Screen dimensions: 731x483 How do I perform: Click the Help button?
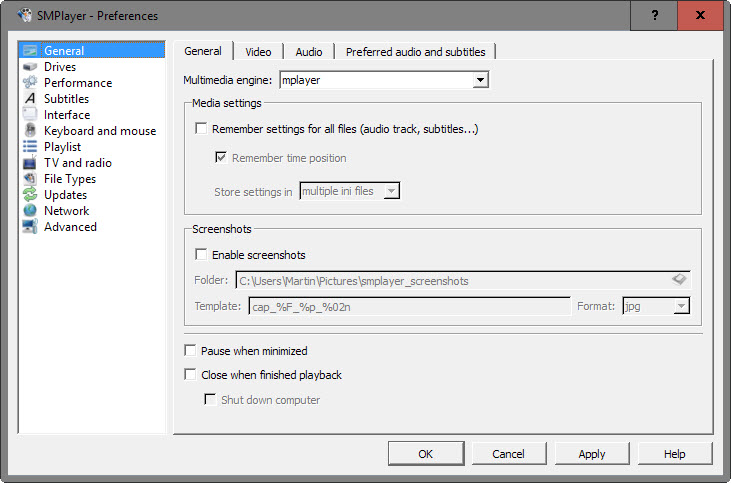[675, 454]
